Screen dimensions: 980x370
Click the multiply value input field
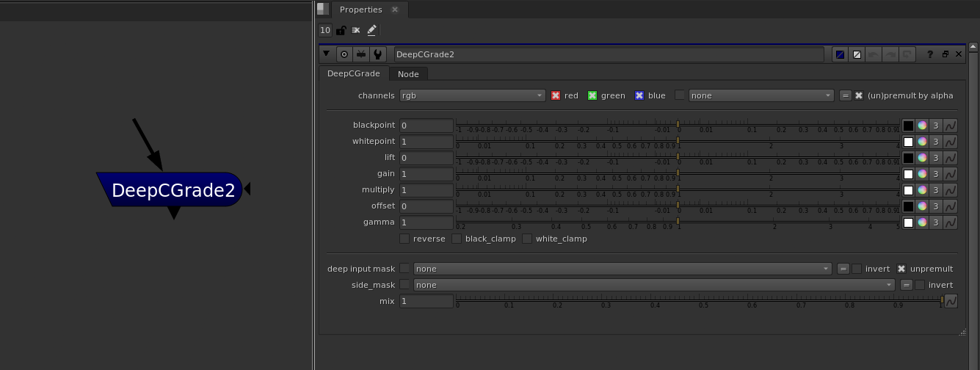coord(427,190)
